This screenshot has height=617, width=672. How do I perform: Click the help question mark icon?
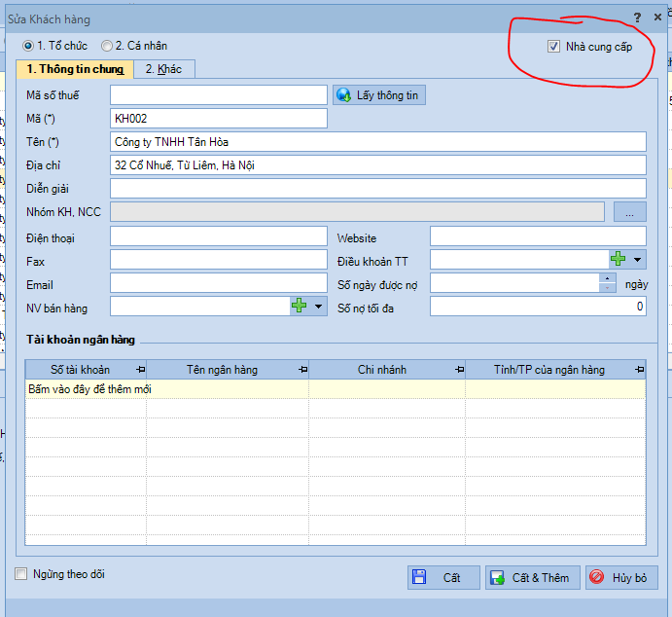[x=637, y=18]
